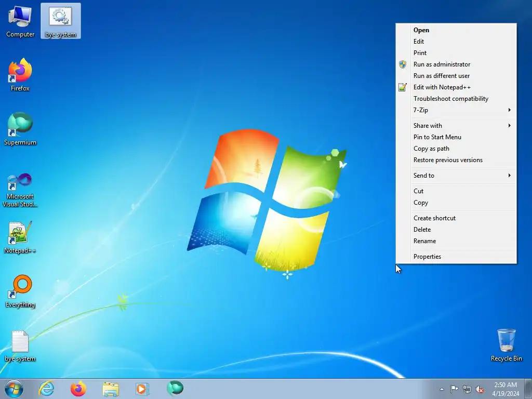Select the Notepad++ desktop shortcut
Image resolution: width=532 pixels, height=399 pixels.
[20, 237]
